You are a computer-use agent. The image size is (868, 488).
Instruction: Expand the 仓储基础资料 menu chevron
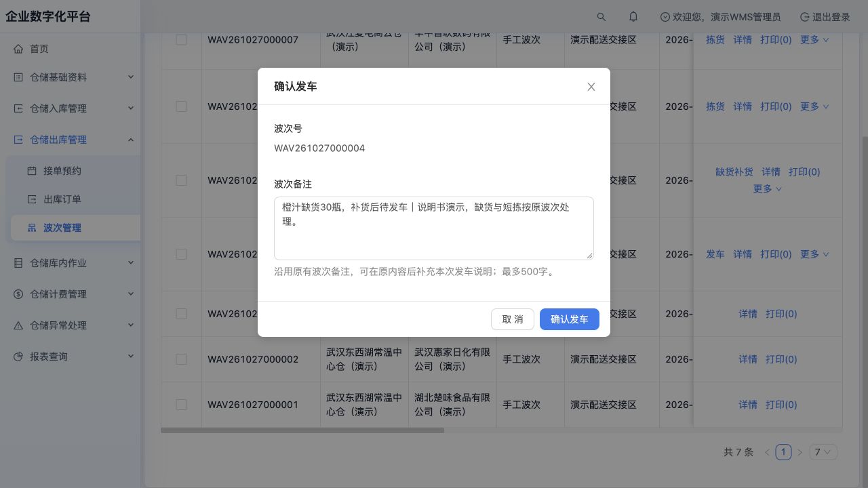point(131,77)
